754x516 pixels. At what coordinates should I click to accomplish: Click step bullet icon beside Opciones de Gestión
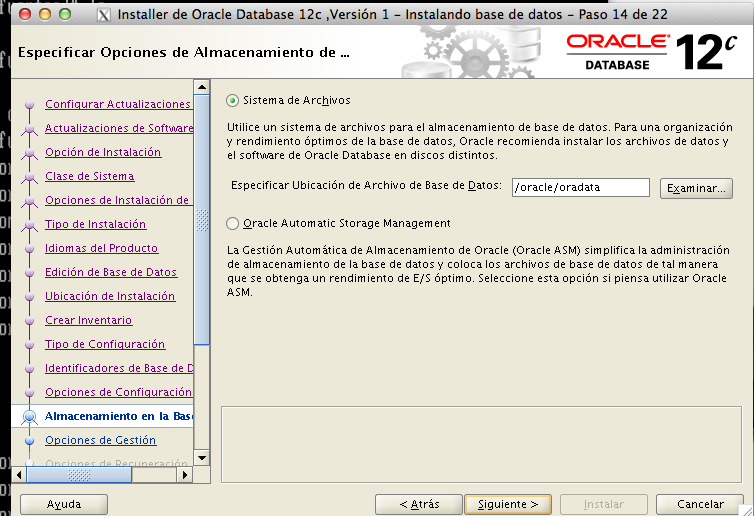[x=29, y=440]
